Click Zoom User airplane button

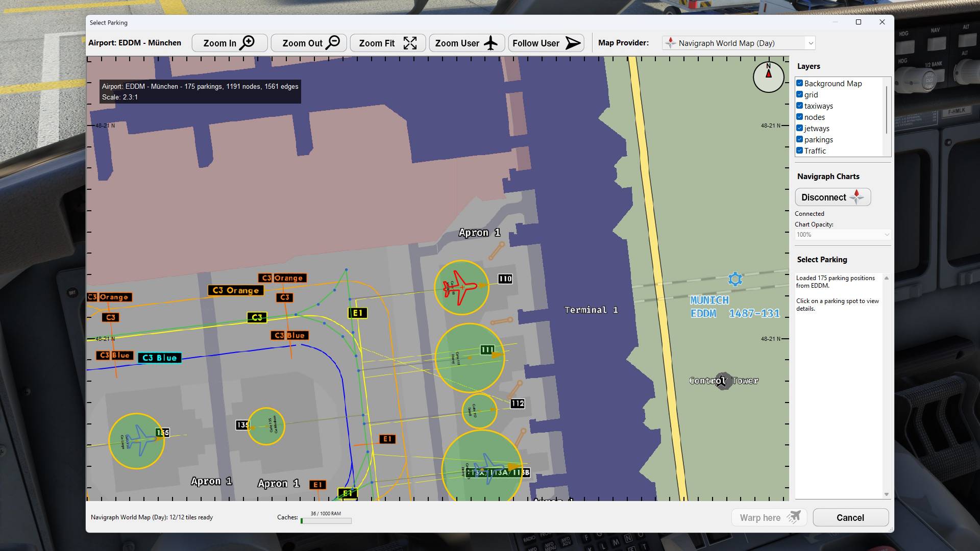(x=467, y=43)
